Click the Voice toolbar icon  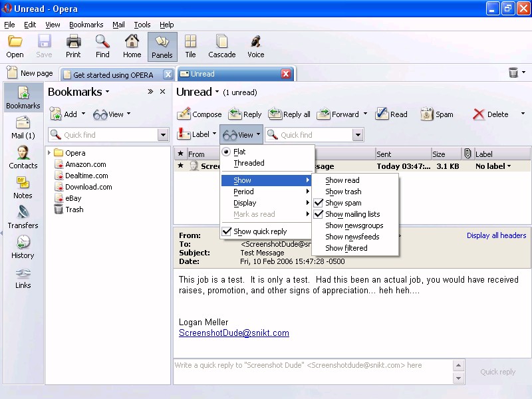click(255, 47)
